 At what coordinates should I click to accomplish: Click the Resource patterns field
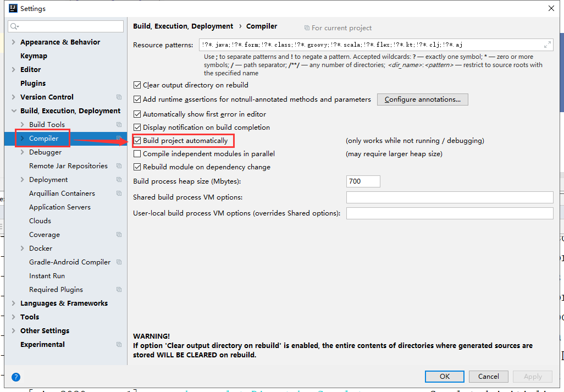click(x=376, y=45)
